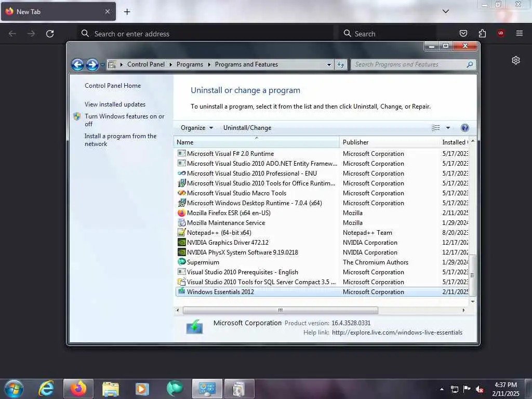
Task: Click the Programs breadcrumb segment
Action: point(190,64)
